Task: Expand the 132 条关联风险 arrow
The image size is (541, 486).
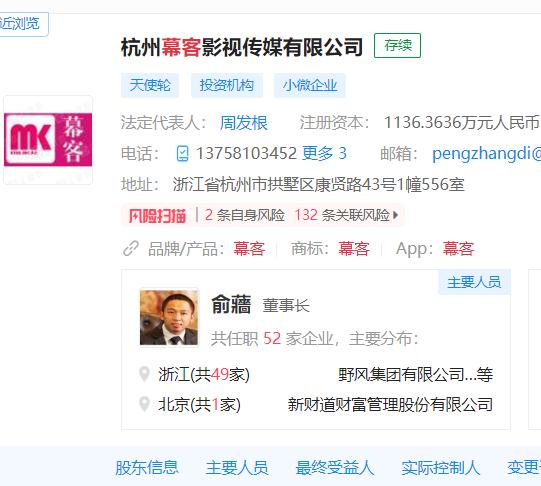Action: pos(395,215)
